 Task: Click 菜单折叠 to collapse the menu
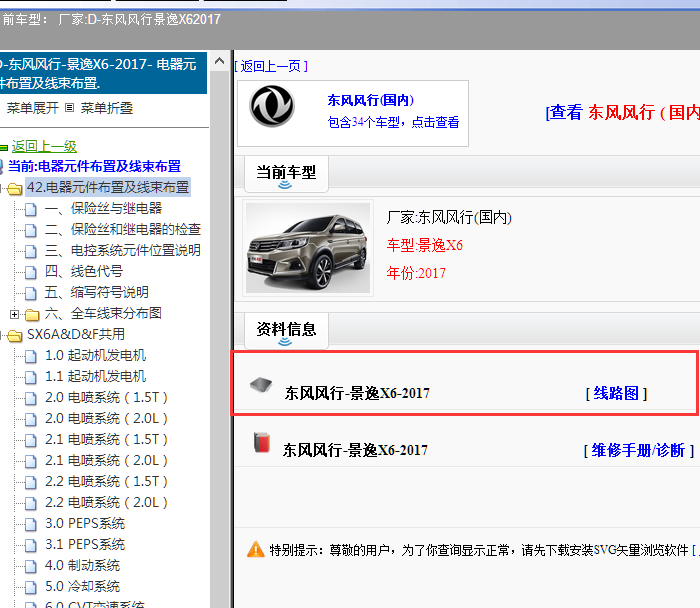tap(107, 108)
